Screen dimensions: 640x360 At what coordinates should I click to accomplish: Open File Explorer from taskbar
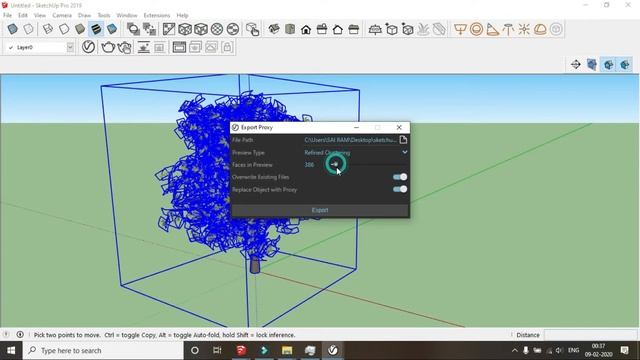click(x=287, y=350)
